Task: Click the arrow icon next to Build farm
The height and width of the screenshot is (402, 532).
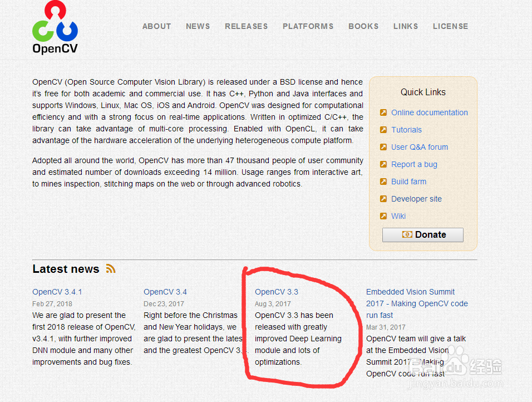Action: tap(383, 182)
